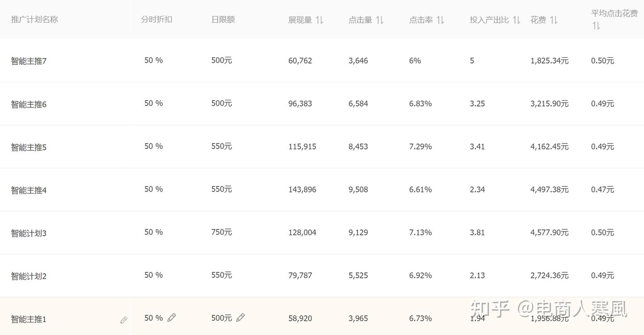This screenshot has height=335, width=644.
Task: Edit 分时折扣 for 智能主推1
Action: [x=172, y=318]
